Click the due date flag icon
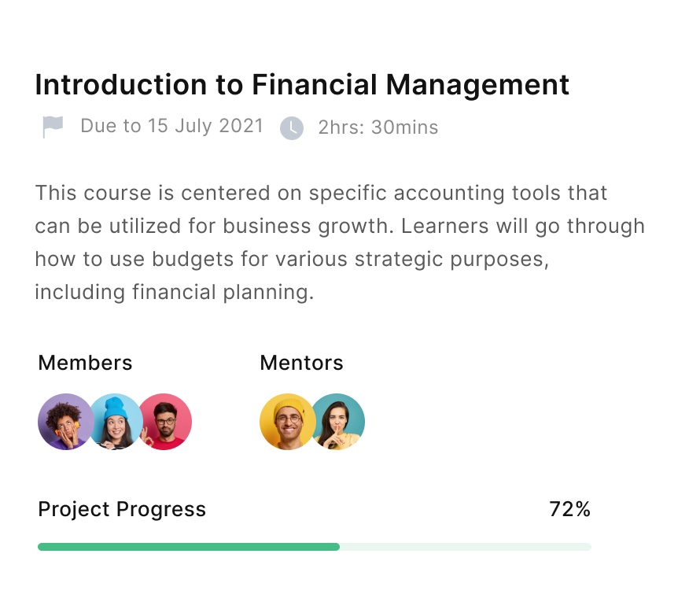The width and height of the screenshot is (700, 598). point(53,127)
